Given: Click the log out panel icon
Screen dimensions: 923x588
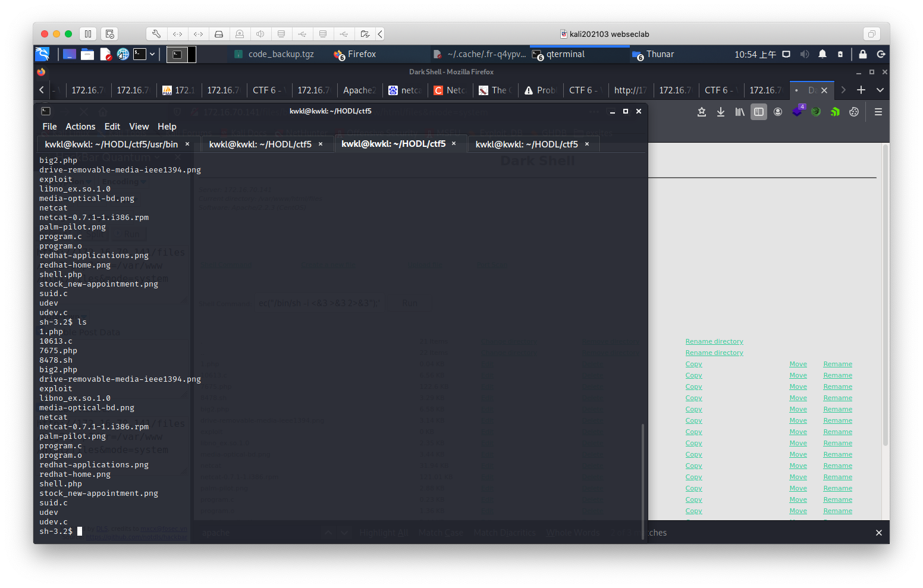Looking at the screenshot, I should tap(881, 54).
